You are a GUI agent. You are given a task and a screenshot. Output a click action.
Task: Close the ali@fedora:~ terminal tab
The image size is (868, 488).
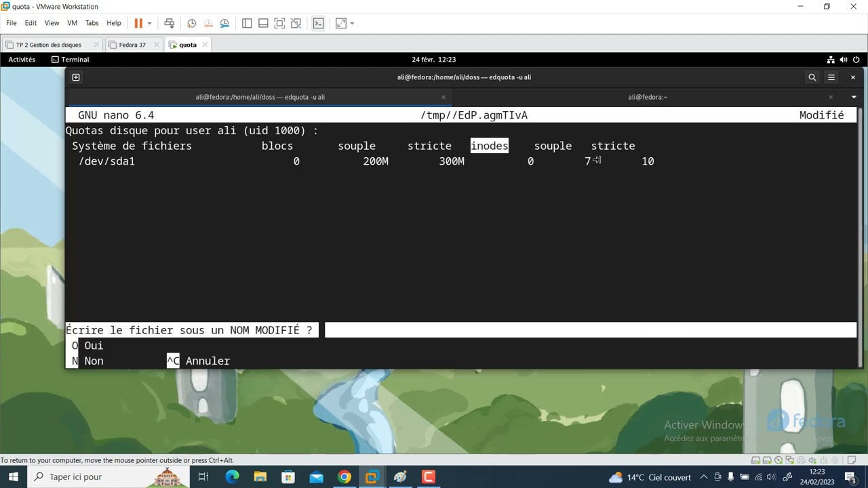click(x=830, y=97)
